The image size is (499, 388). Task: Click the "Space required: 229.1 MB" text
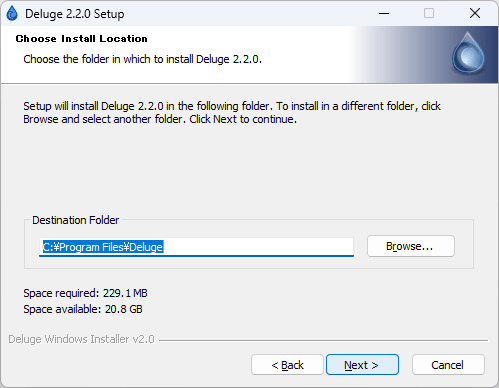tap(85, 293)
